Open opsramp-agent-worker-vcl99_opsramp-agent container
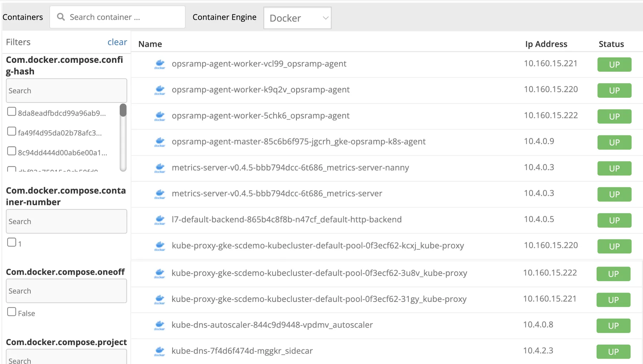The image size is (643, 364). tap(259, 64)
